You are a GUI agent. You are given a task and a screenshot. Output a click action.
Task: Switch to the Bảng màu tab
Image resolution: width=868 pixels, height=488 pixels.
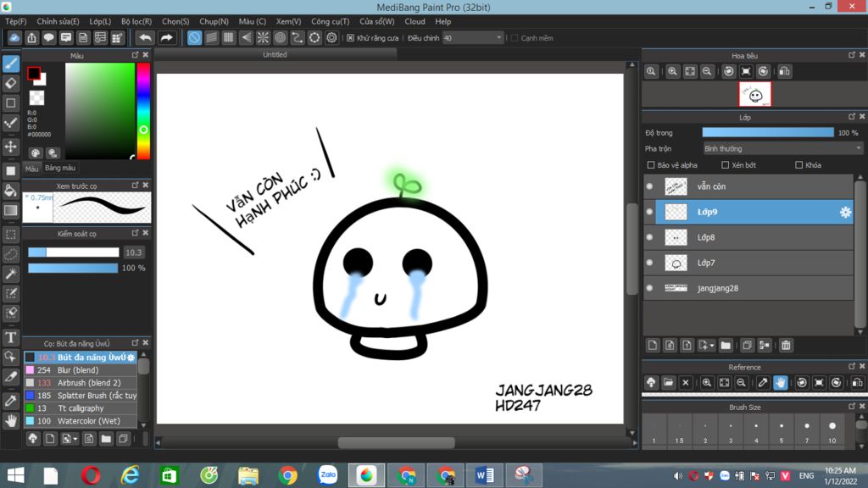pyautogui.click(x=60, y=169)
